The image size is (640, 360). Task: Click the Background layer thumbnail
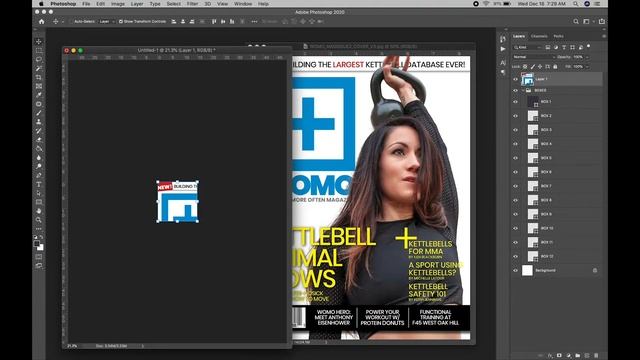pyautogui.click(x=527, y=270)
